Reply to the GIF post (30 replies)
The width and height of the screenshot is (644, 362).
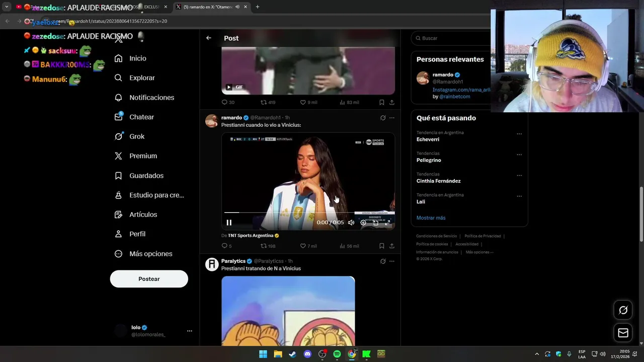point(227,102)
